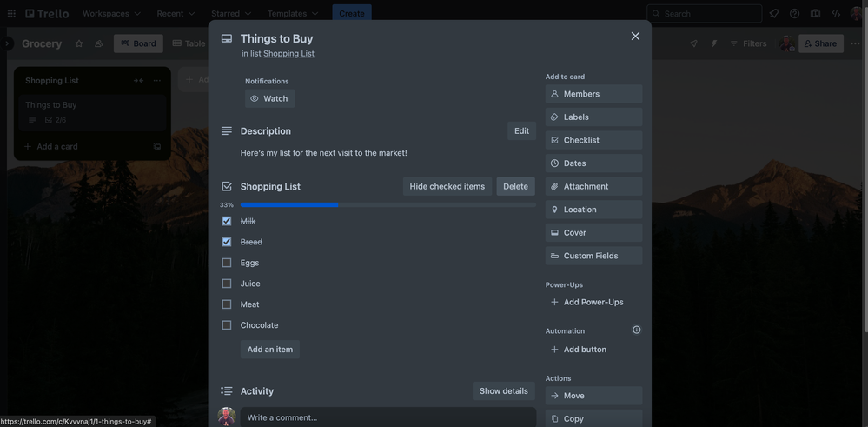Open the Templates dropdown
The height and width of the screenshot is (427, 868).
click(293, 13)
